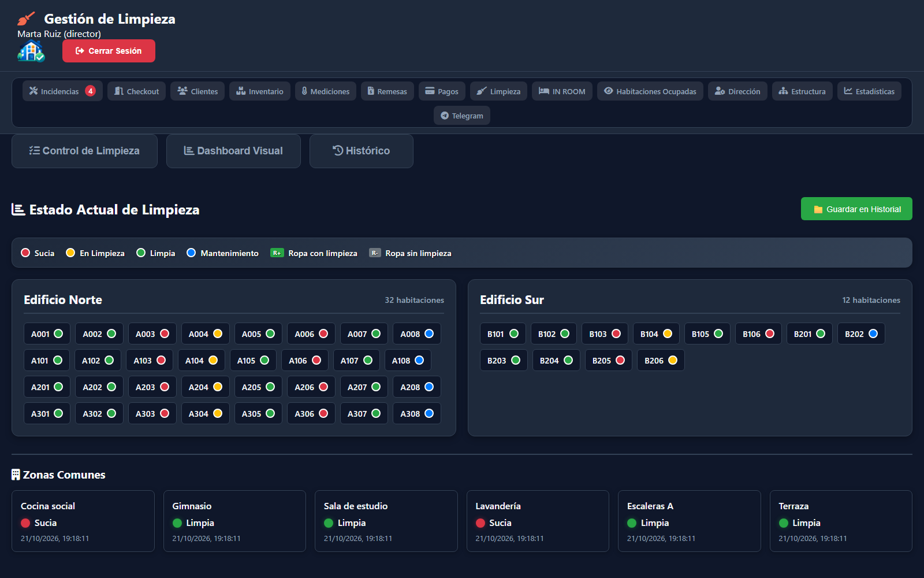This screenshot has height=578, width=924.
Task: Click the building logo icon
Action: pos(31,51)
